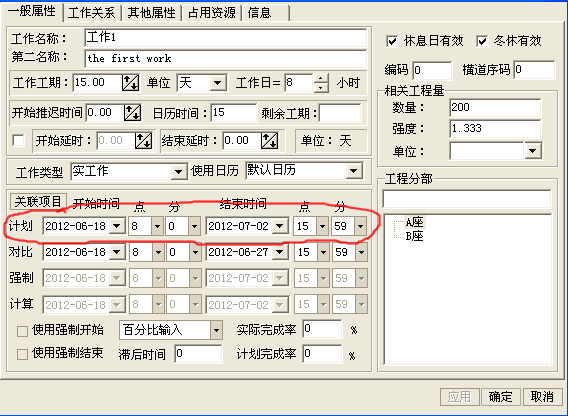568x416 pixels.
Task: Click the 数量 field showing 200
Action: pyautogui.click(x=495, y=108)
